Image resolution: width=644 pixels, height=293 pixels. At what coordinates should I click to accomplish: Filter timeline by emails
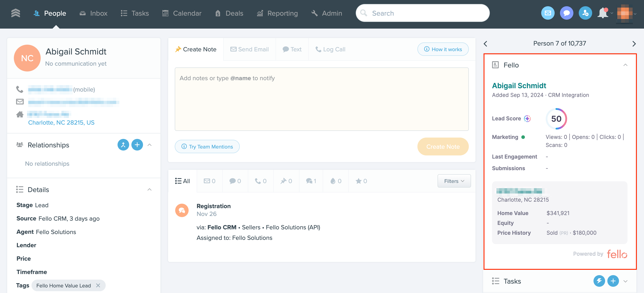(x=210, y=181)
